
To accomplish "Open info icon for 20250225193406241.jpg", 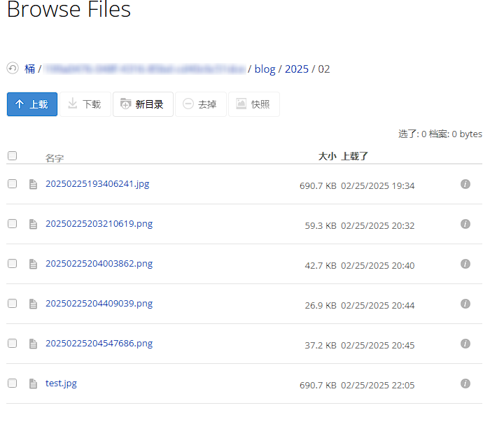I will (465, 184).
